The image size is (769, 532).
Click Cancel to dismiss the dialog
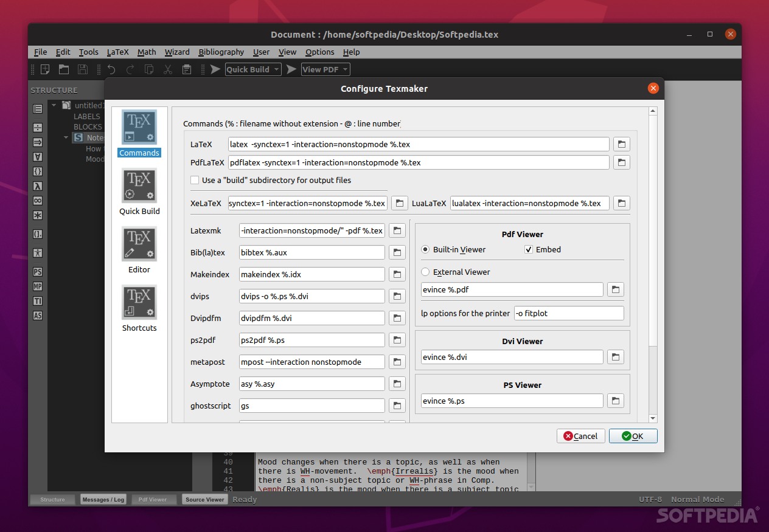580,436
